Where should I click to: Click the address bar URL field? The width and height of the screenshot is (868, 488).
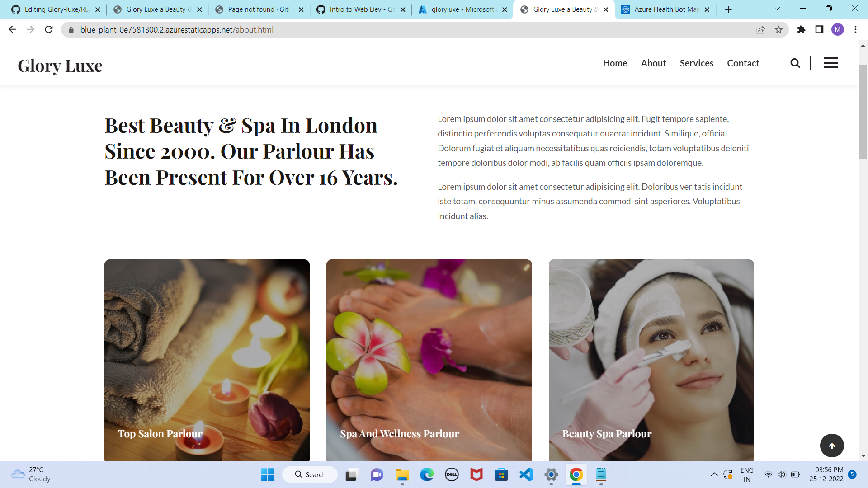pyautogui.click(x=362, y=30)
